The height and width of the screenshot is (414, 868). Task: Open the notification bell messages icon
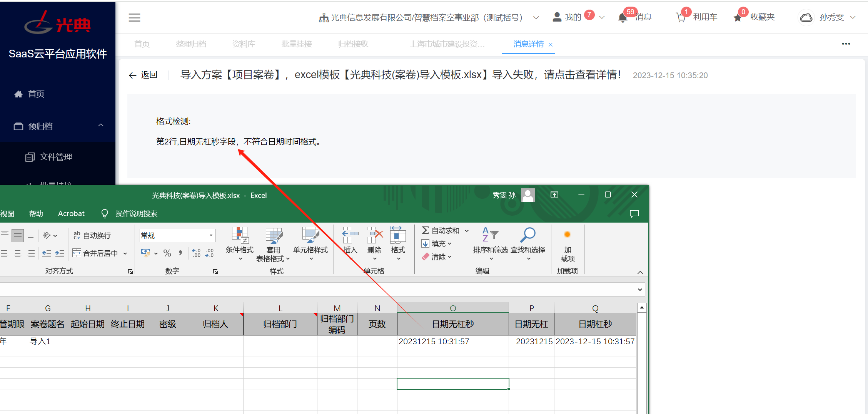pos(623,18)
